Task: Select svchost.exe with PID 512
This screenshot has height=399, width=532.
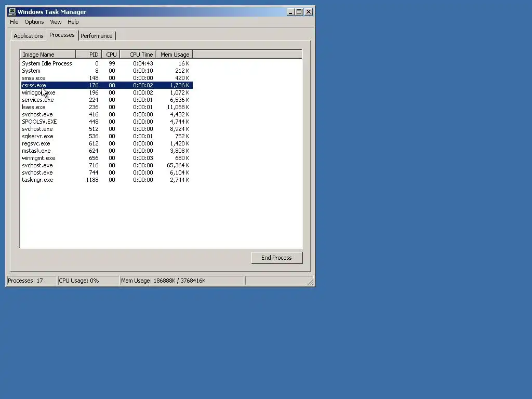Action: (x=107, y=129)
